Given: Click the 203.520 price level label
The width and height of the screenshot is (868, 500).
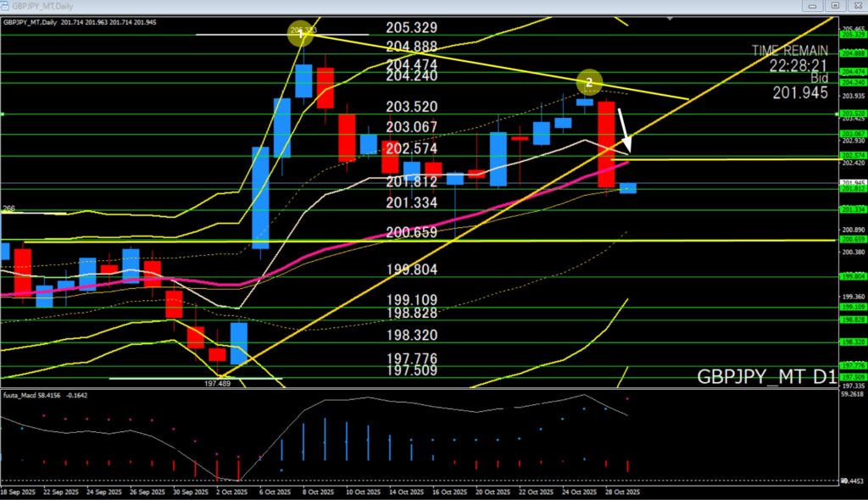Looking at the screenshot, I should pyautogui.click(x=411, y=107).
